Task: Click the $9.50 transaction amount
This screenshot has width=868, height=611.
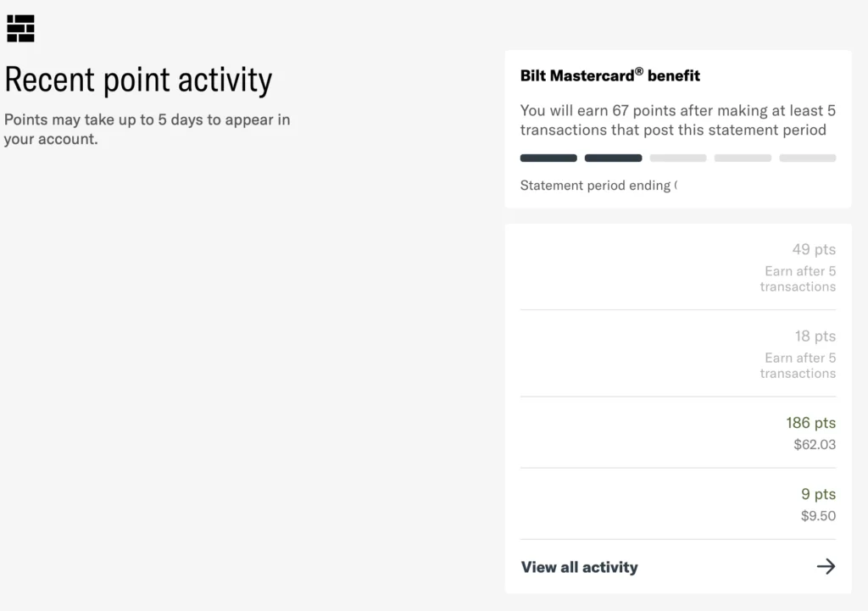Action: click(818, 515)
